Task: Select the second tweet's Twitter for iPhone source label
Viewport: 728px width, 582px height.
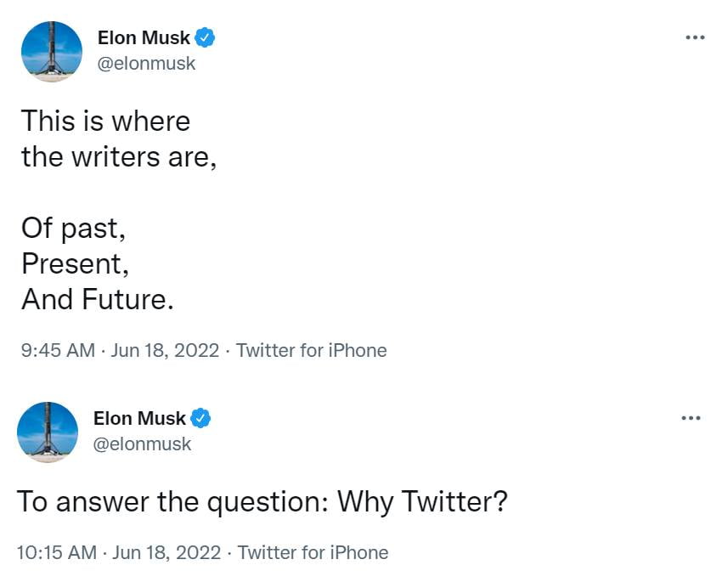Action: coord(313,552)
